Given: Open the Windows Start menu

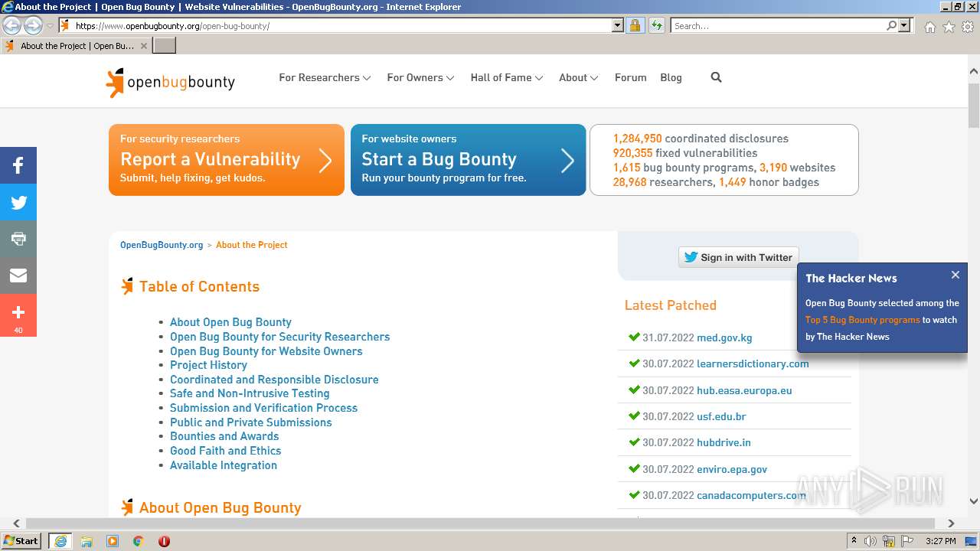Looking at the screenshot, I should (x=21, y=541).
